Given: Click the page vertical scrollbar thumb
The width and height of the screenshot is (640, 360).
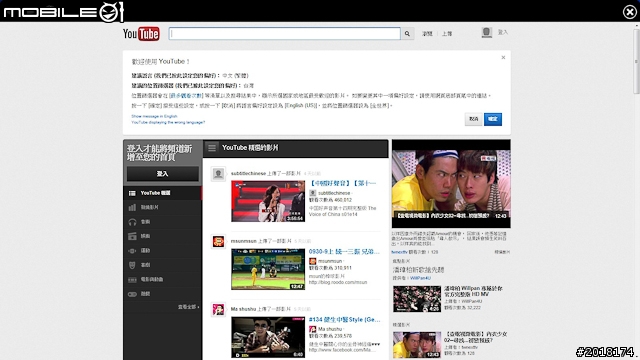Looking at the screenshot, I should coord(636,61).
